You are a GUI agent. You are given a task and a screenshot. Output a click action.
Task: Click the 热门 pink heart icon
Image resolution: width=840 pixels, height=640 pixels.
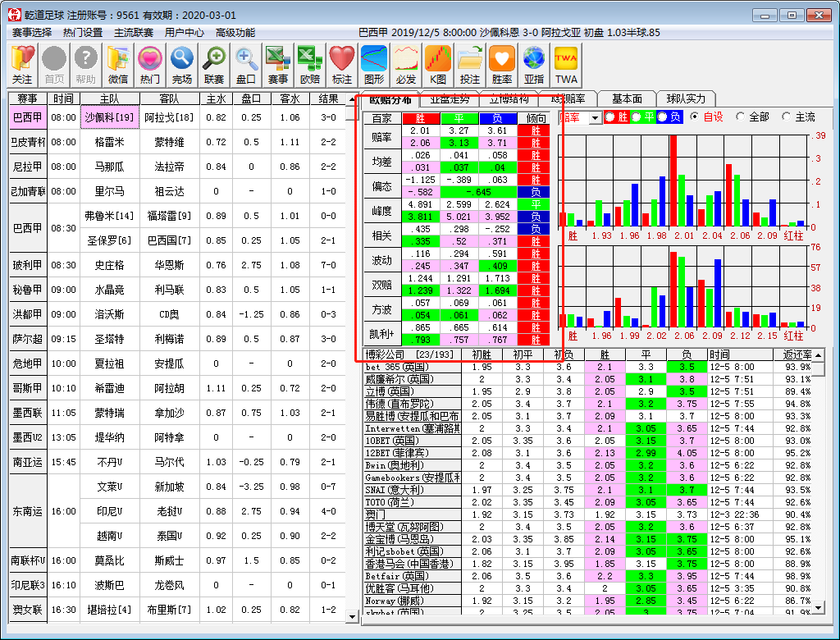(x=150, y=65)
